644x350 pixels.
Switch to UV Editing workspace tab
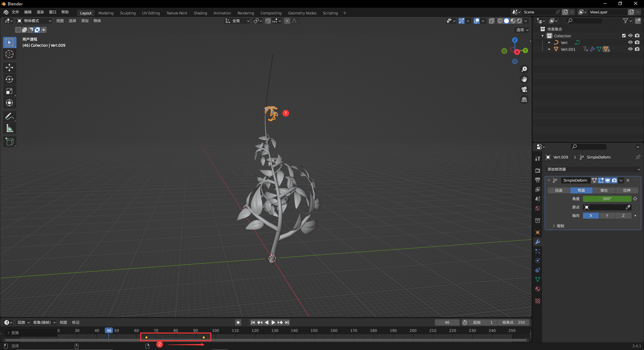(151, 13)
